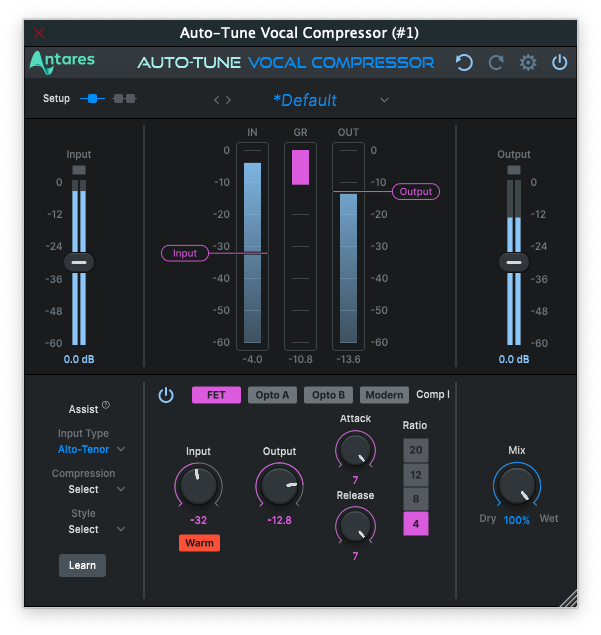Expand the preset list chevron
This screenshot has width=601, height=635.
384,100
